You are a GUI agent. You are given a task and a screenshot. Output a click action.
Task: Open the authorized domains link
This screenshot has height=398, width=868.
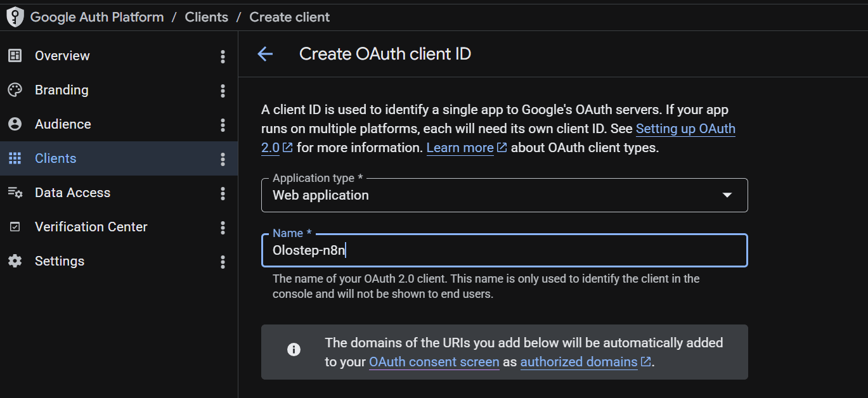[x=579, y=362]
